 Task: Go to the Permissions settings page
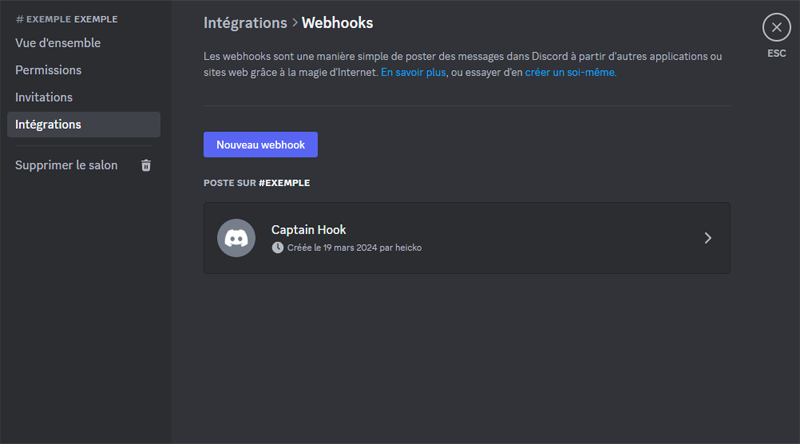click(x=48, y=70)
